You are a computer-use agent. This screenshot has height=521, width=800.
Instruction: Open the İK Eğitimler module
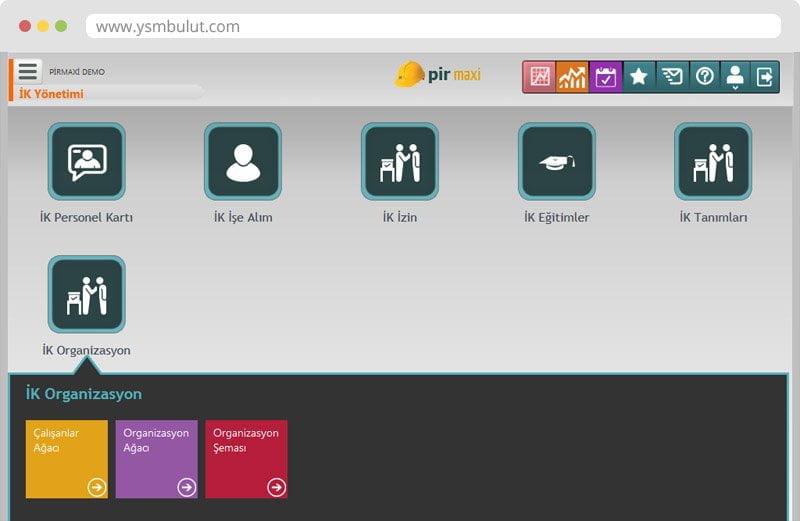point(556,162)
